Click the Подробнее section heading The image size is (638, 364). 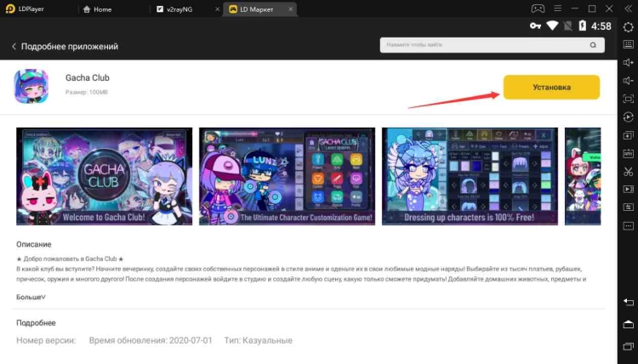[36, 323]
